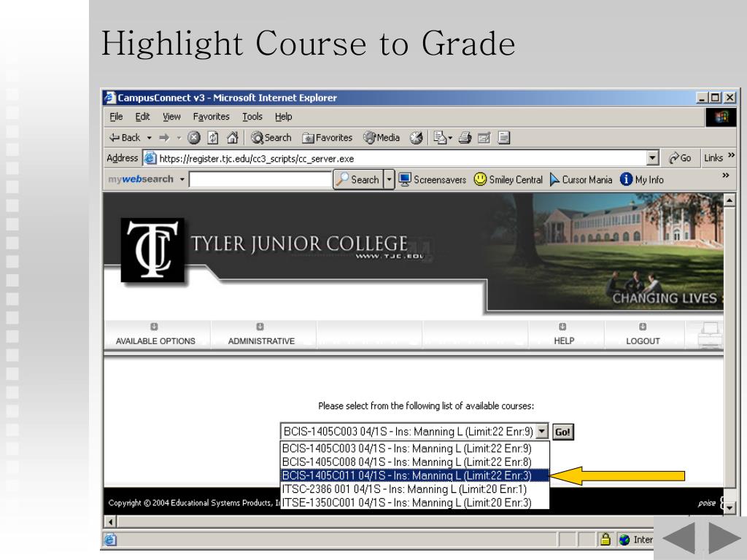Open the Favorites menu
The width and height of the screenshot is (747, 560).
click(211, 117)
